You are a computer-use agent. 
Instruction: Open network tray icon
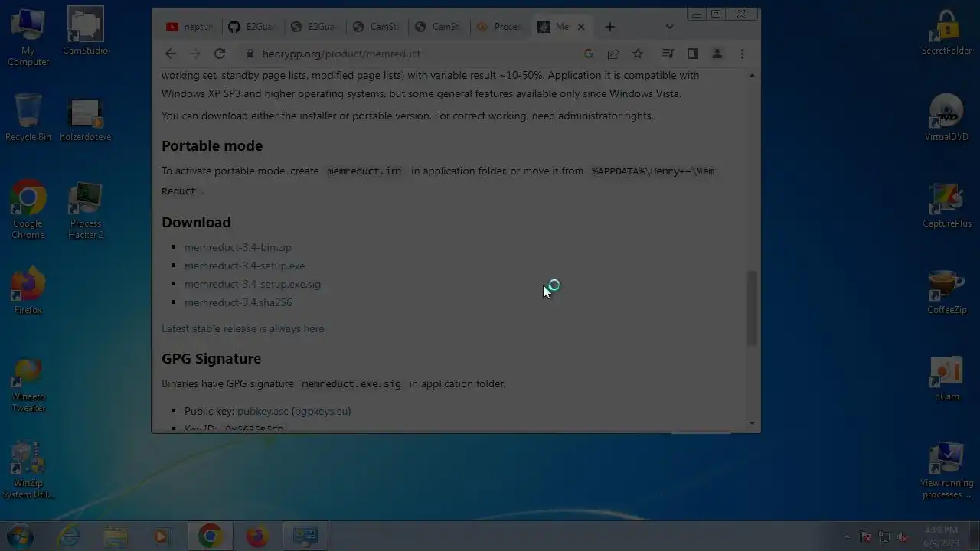884,536
